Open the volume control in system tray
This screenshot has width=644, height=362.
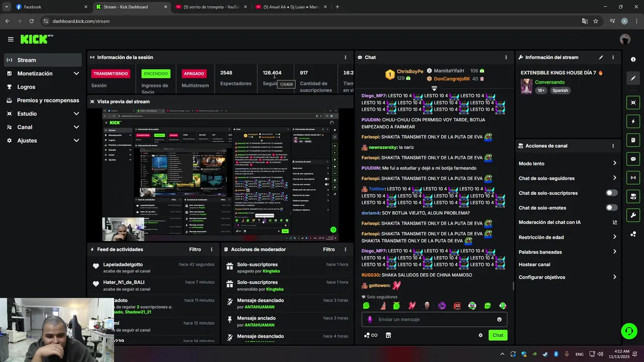[600, 354]
